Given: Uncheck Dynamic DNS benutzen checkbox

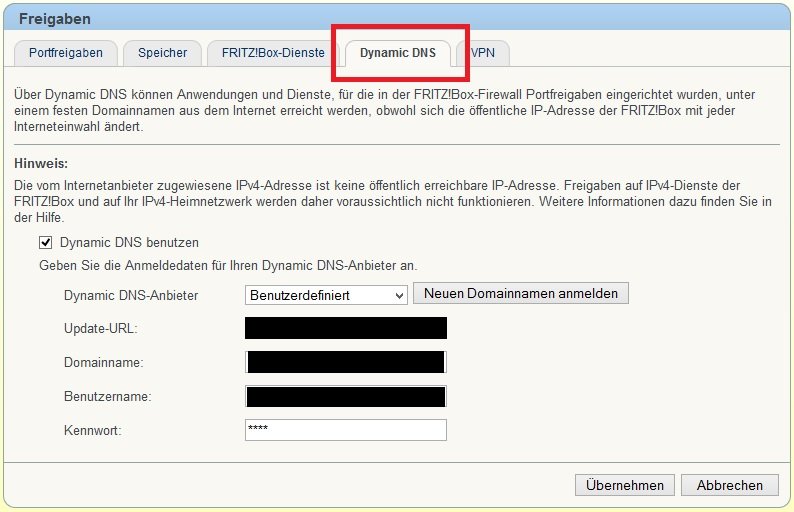Looking at the screenshot, I should point(46,243).
